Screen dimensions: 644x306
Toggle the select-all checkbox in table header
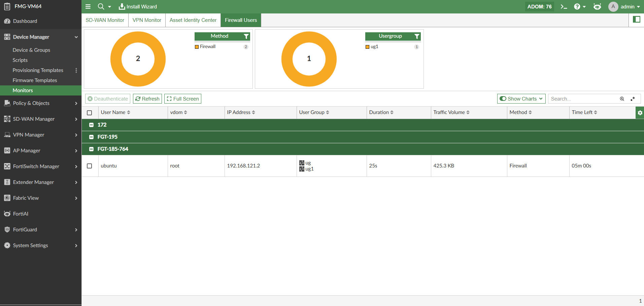pos(90,113)
